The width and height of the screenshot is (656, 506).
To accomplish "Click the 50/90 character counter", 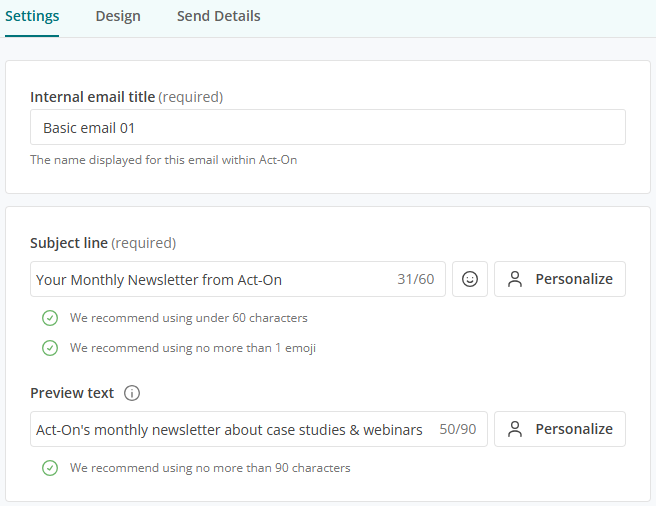I will tap(458, 429).
